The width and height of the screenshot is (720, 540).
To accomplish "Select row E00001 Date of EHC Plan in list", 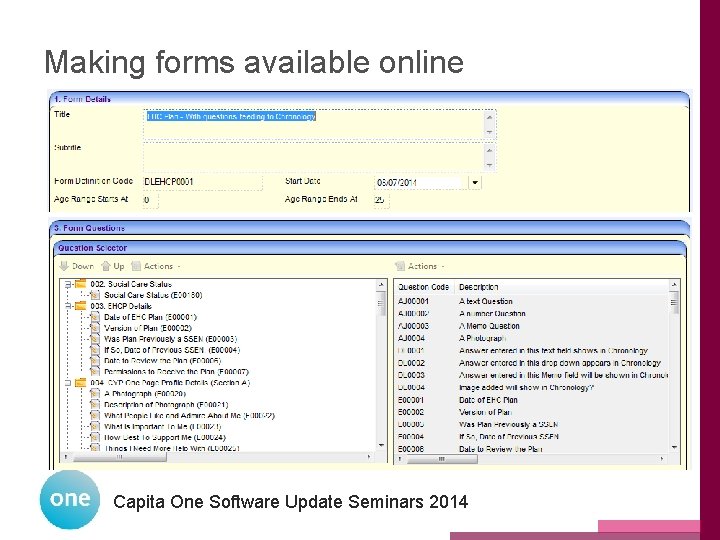I will [532, 400].
